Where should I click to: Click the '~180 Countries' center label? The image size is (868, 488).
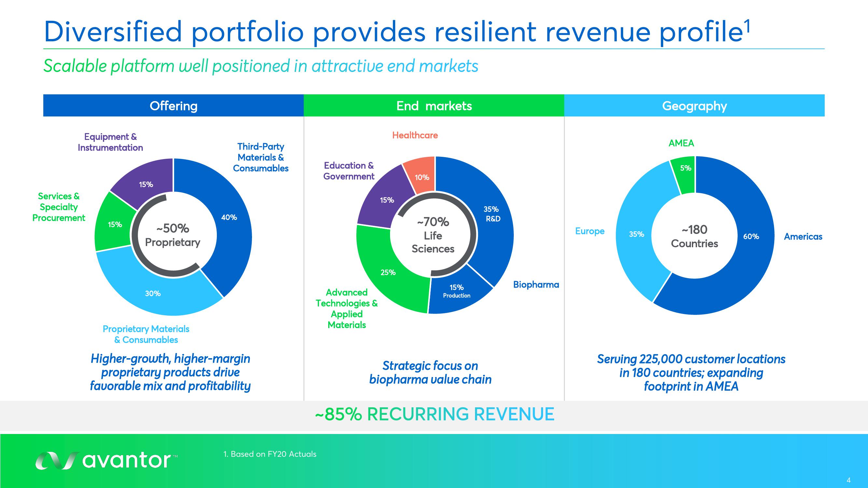click(x=694, y=237)
